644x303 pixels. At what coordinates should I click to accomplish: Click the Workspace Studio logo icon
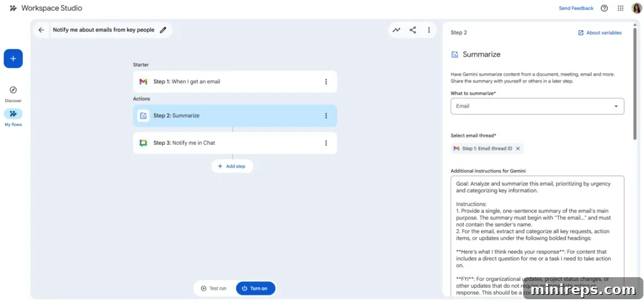tap(13, 8)
